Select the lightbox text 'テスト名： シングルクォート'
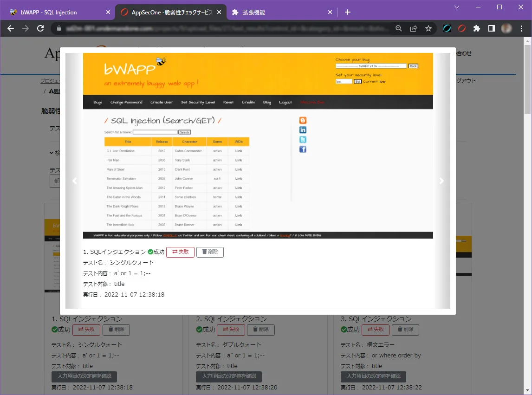This screenshot has height=395, width=532. coord(118,263)
